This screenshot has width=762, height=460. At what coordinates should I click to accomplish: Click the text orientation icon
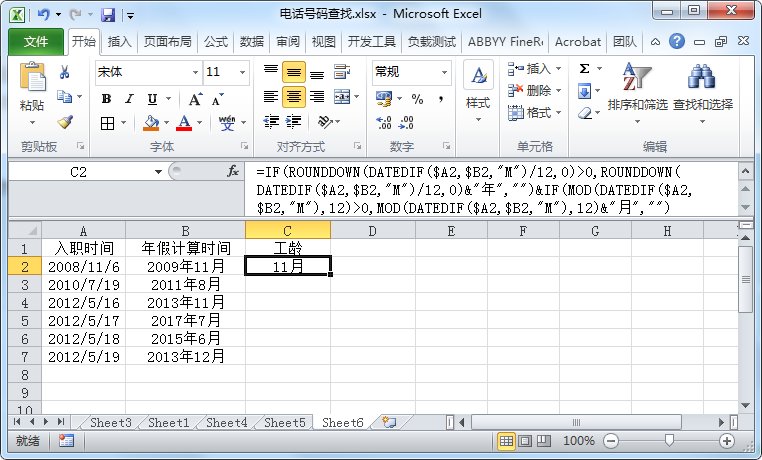(325, 121)
